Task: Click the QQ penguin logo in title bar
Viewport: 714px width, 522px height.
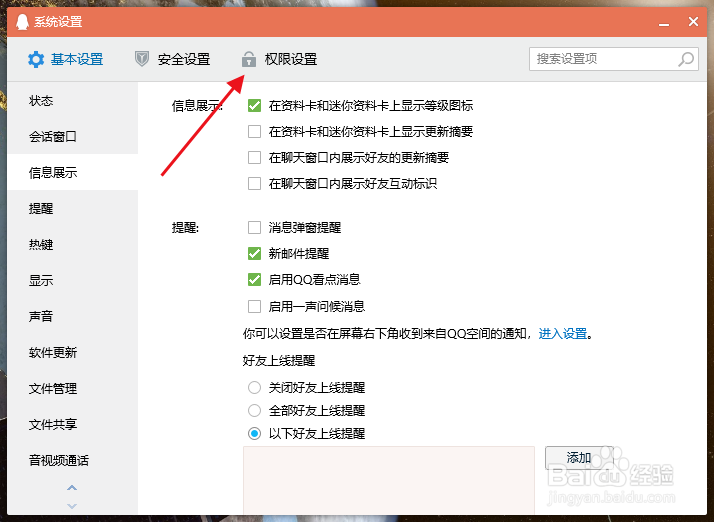Action: click(x=22, y=21)
